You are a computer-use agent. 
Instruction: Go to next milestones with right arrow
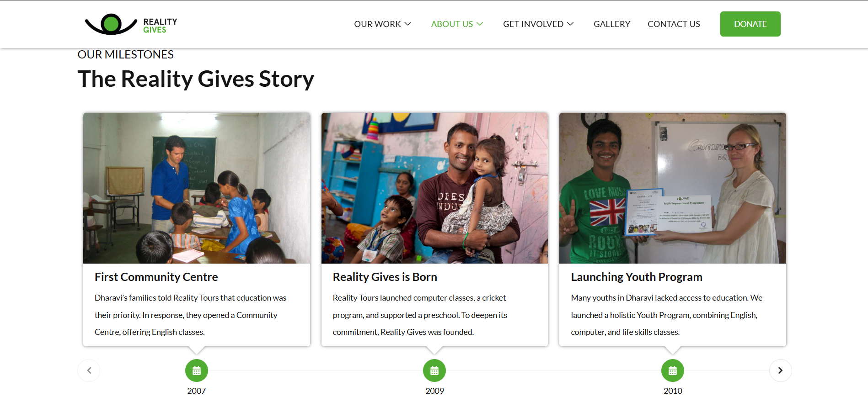(780, 371)
